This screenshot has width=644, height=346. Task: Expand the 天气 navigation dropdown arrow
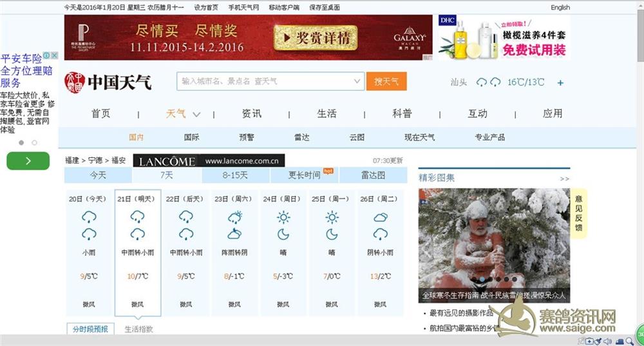[196, 115]
